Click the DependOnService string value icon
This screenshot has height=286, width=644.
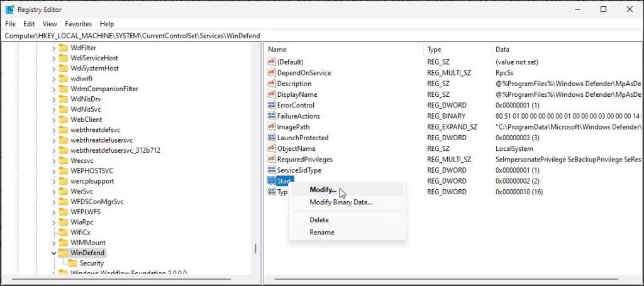tap(272, 73)
